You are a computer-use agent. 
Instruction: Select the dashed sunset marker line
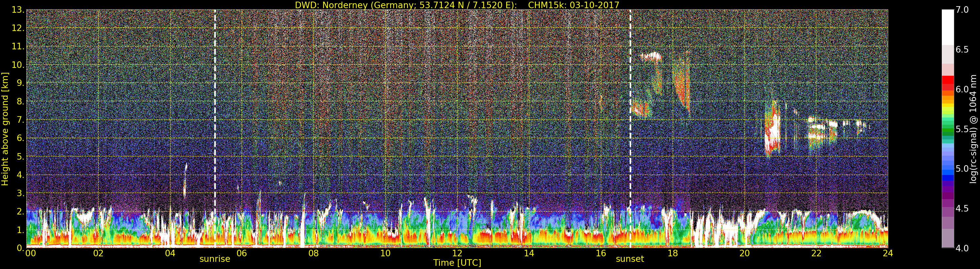click(x=630, y=129)
